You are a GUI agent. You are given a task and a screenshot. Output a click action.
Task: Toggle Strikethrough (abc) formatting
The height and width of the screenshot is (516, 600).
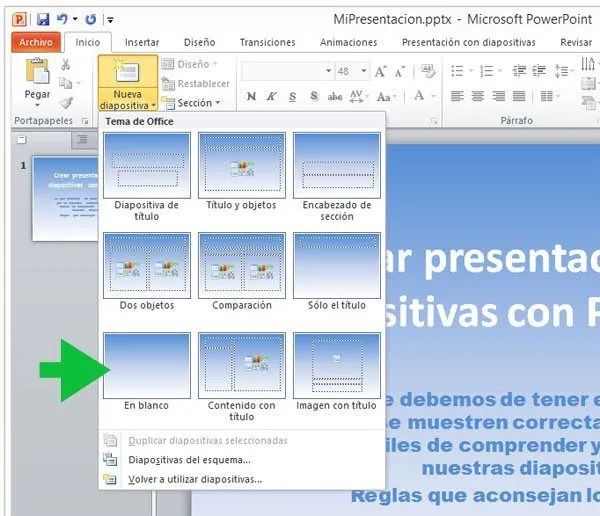tap(335, 96)
